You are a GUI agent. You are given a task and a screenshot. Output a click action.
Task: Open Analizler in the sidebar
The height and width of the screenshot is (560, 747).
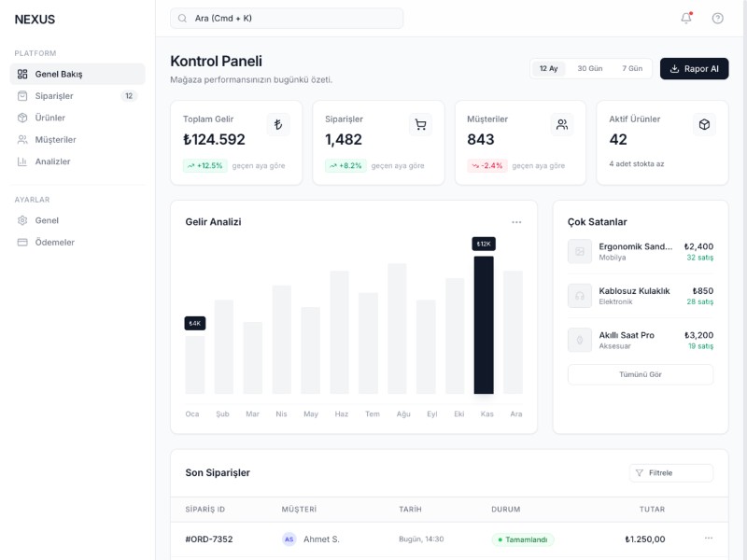[52, 161]
